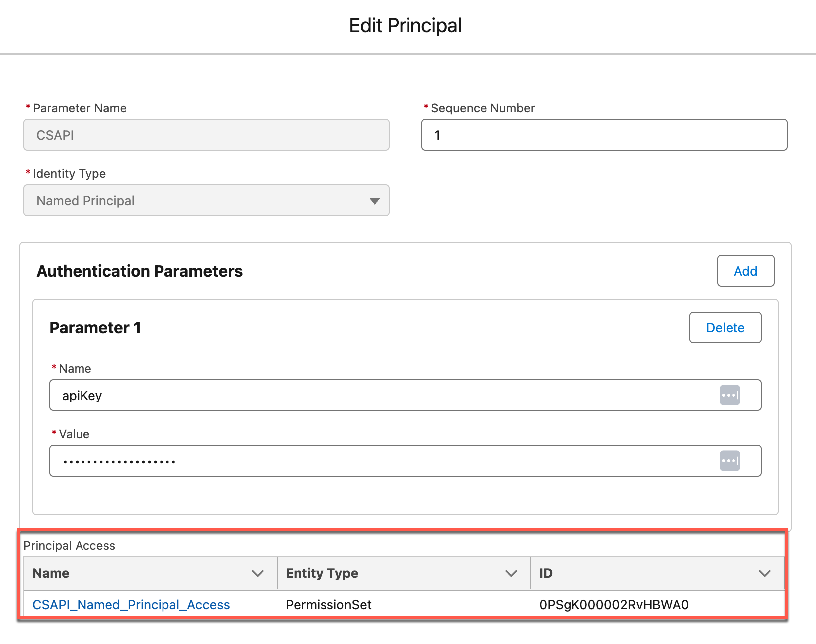Screen dimensions: 816x644
Task: Click the Parameter 1 heading
Action: [95, 328]
